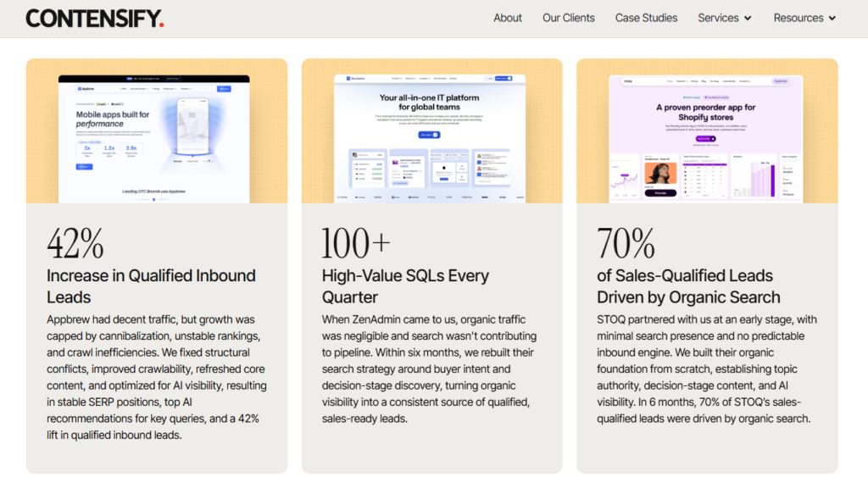Click blue button in Appbrew screenshot hero
The image size is (868, 482).
click(x=84, y=167)
